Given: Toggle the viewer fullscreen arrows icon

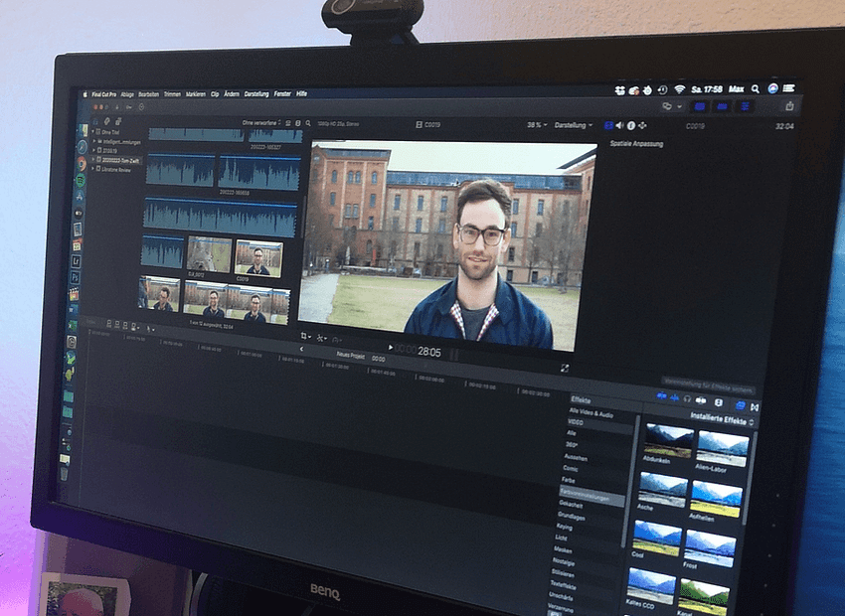Looking at the screenshot, I should [x=565, y=369].
